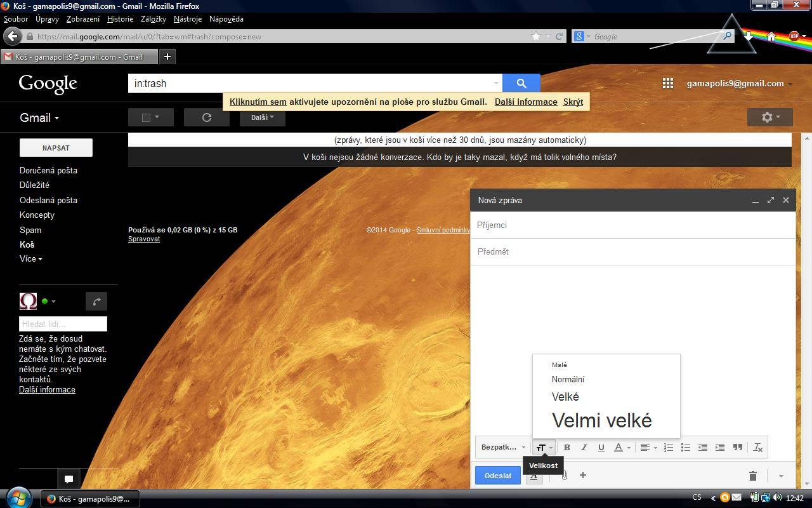Click the Hledat lidi search field
Viewport: 812px width, 508px height.
pos(63,324)
